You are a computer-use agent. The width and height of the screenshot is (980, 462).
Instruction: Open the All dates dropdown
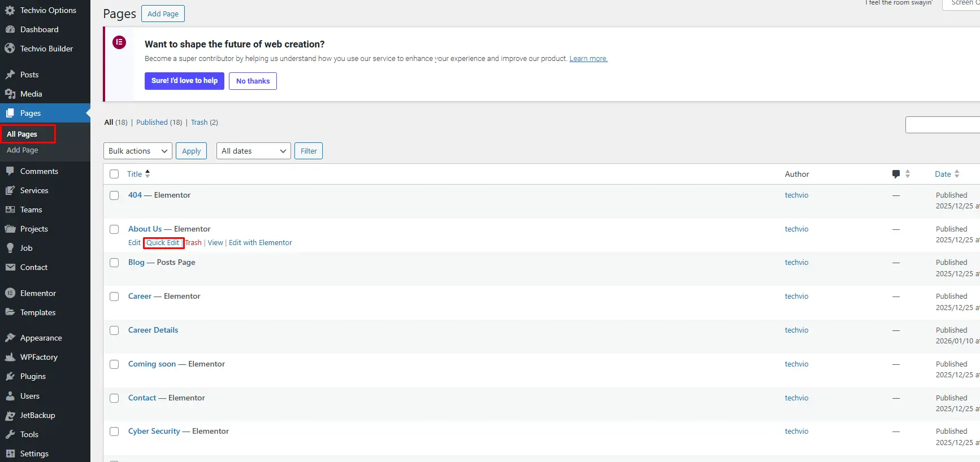[254, 151]
